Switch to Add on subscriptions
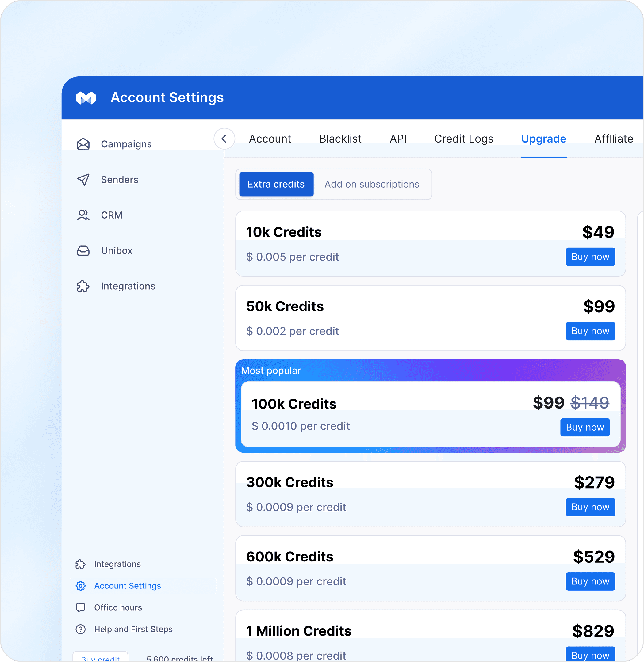Screen dimensions: 644x662 [372, 184]
